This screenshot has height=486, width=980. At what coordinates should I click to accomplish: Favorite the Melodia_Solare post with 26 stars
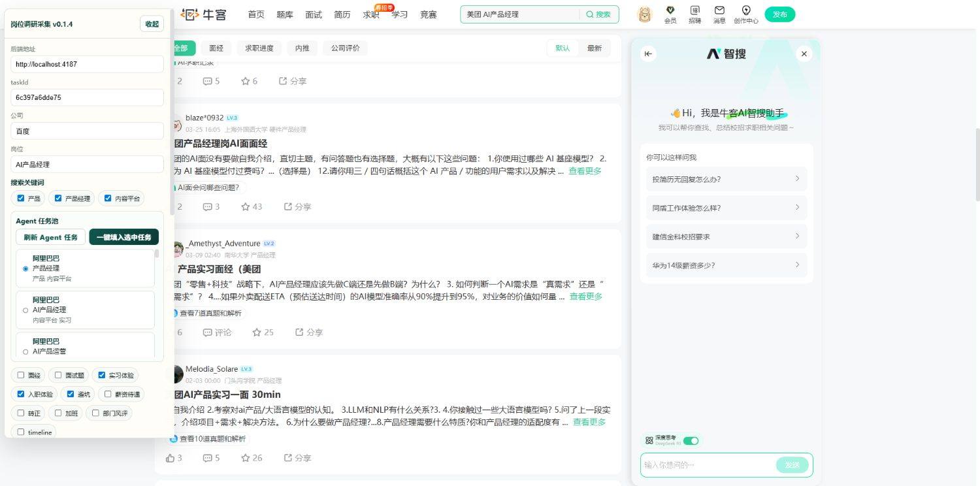pyautogui.click(x=252, y=458)
